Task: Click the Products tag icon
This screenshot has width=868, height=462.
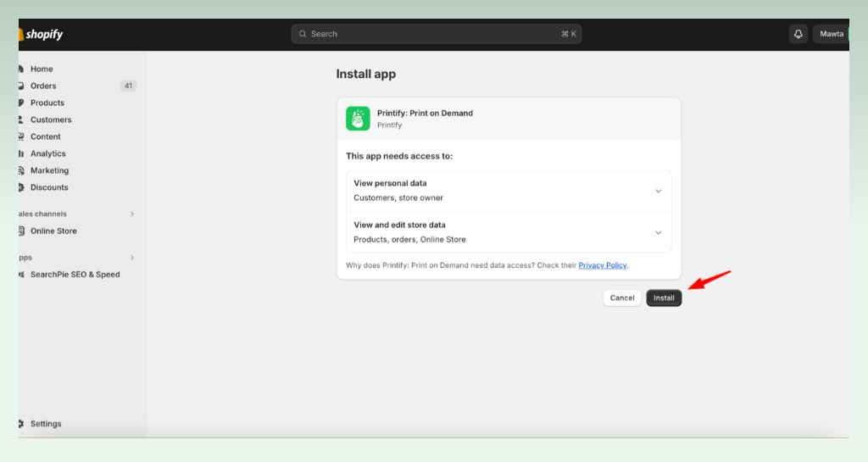Action: coord(21,103)
